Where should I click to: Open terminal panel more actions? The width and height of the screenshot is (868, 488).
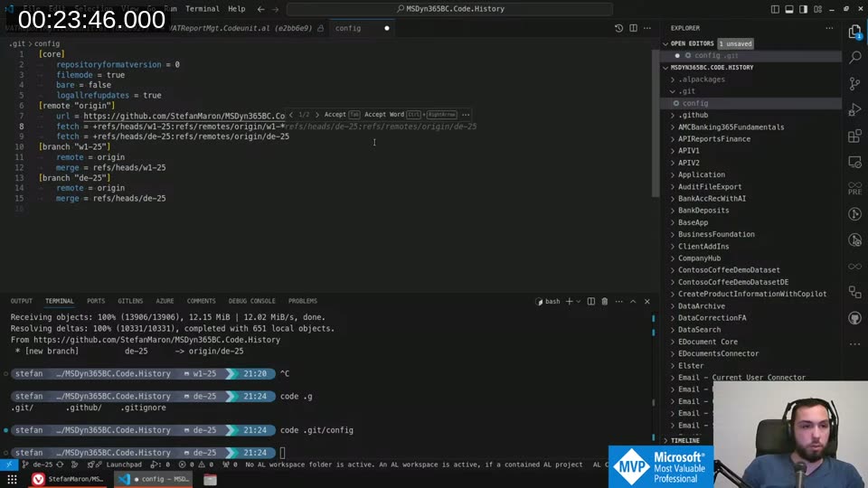[618, 302]
